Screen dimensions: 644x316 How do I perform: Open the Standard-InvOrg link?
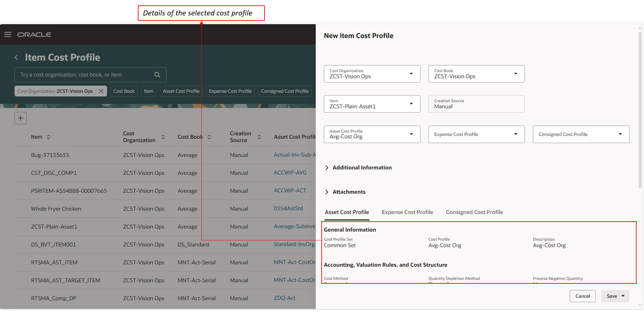pos(294,244)
